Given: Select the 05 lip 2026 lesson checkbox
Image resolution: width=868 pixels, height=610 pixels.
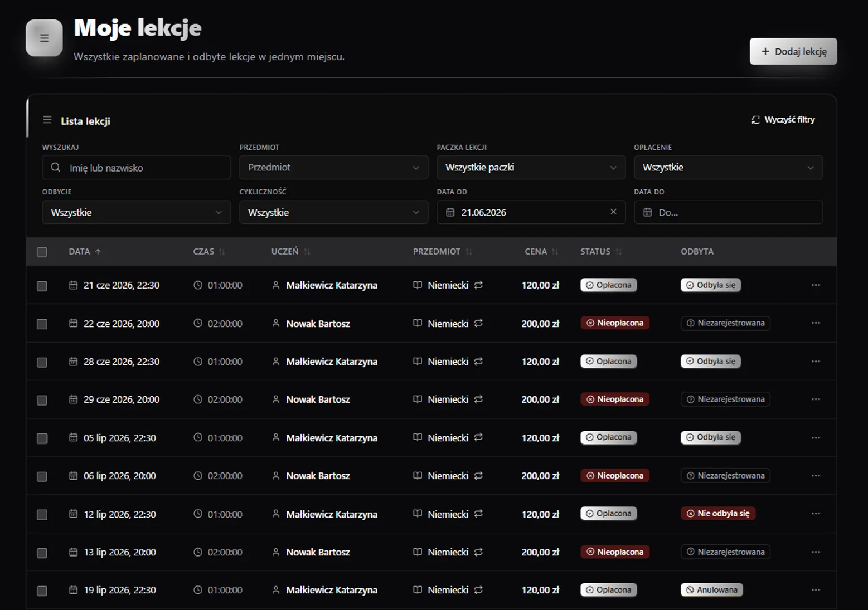Looking at the screenshot, I should point(42,438).
